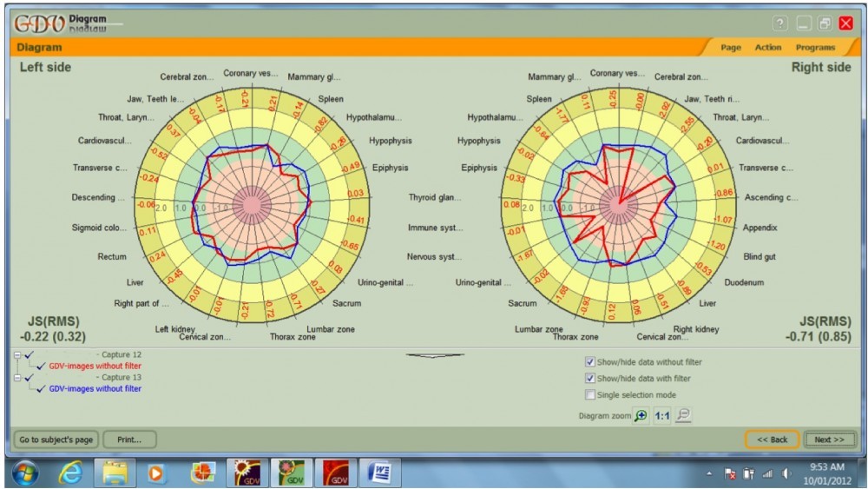Click the left-side Lumbar zone label

point(331,329)
